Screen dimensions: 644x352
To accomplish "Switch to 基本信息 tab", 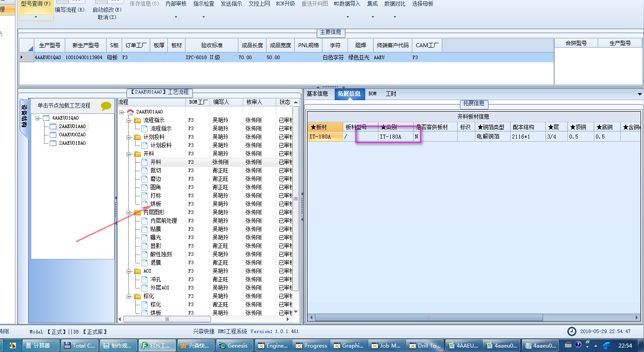I will 317,94.
